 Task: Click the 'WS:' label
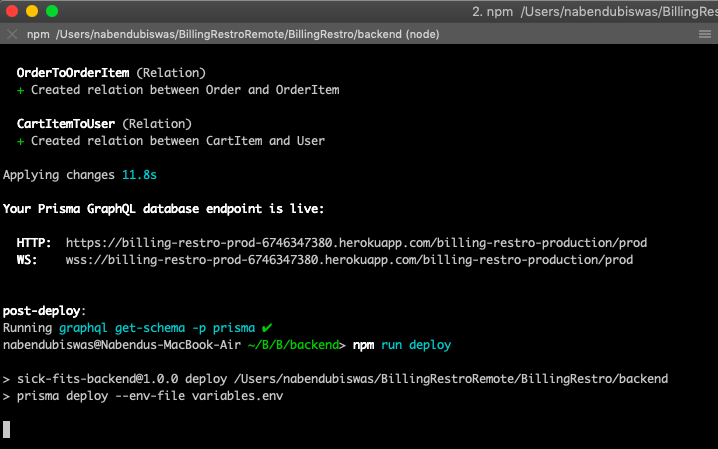[x=27, y=260]
